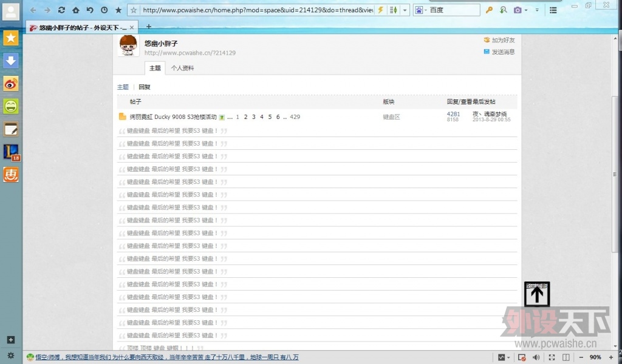Image resolution: width=622 pixels, height=364 pixels.
Task: Open thread 绚丽霓虹 Ducky 9008 S3抢楼活动
Action: 173,117
